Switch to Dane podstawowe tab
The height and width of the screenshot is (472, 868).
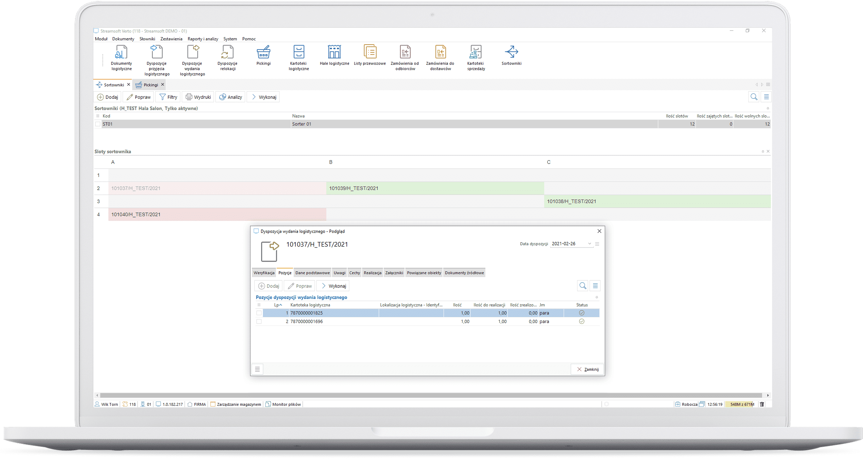(x=312, y=273)
